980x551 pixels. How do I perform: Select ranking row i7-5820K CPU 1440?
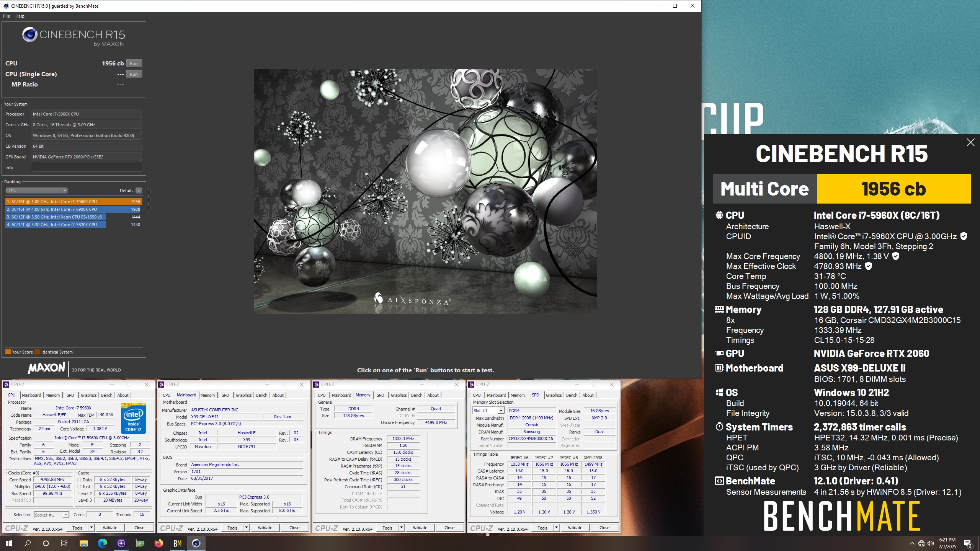click(73, 225)
